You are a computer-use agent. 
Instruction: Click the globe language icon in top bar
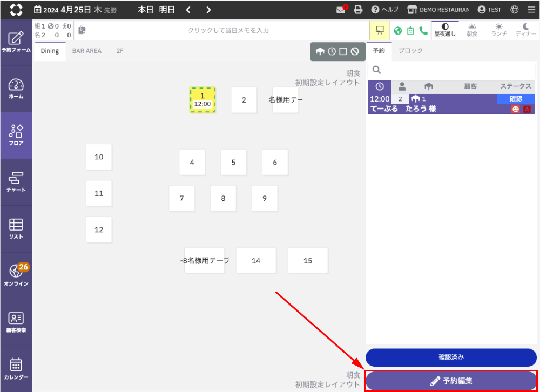(x=515, y=10)
